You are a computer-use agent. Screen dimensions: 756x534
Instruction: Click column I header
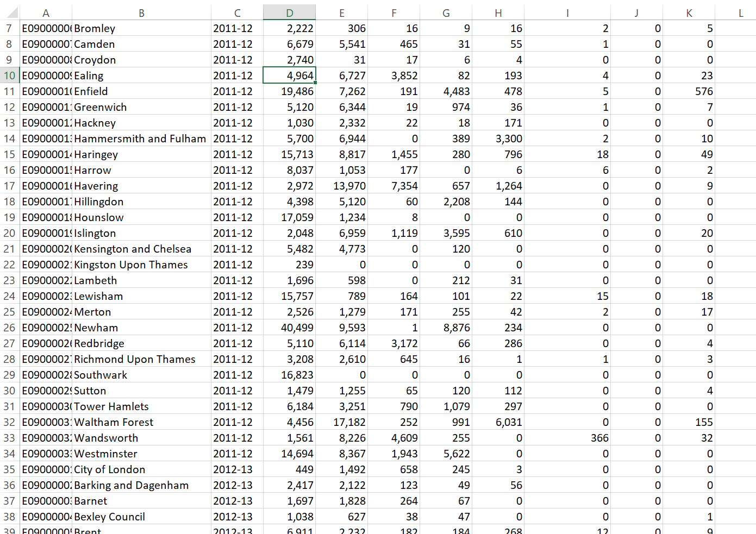tap(567, 12)
